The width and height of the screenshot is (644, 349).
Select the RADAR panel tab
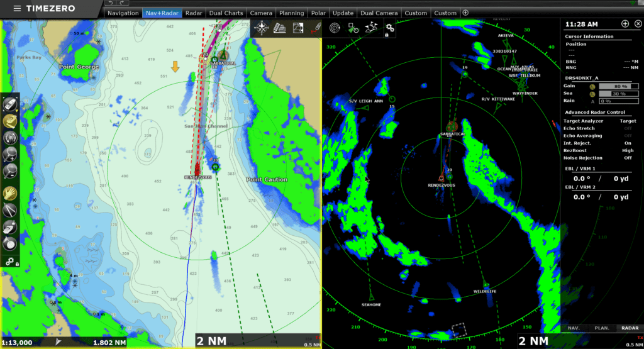click(x=630, y=328)
